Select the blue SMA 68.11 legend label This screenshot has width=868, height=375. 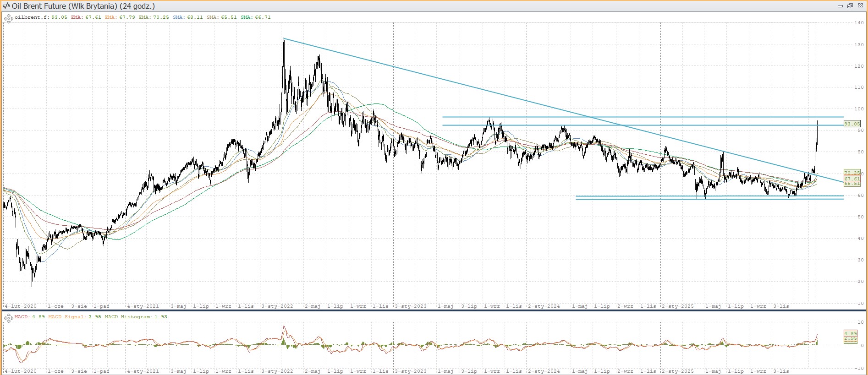point(187,17)
